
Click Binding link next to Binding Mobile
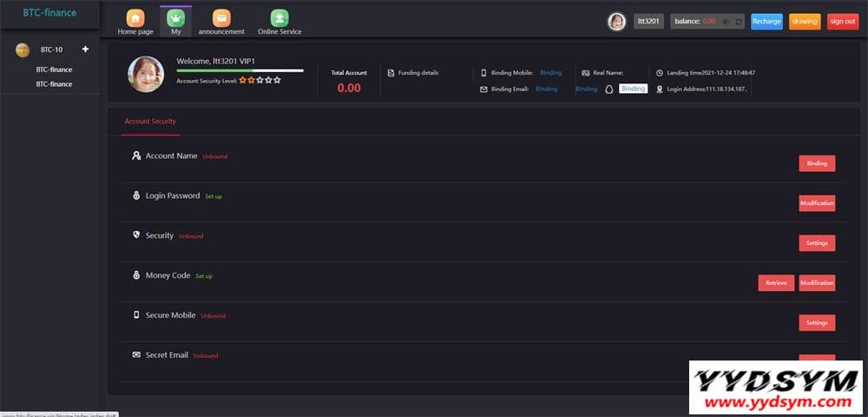(x=551, y=73)
